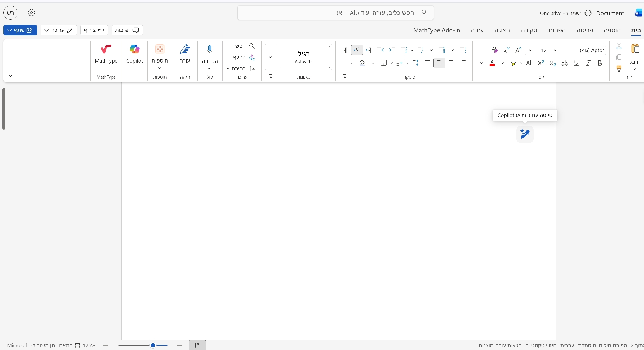This screenshot has height=350, width=644.
Task: Open the תגובות comments button
Action: (x=127, y=30)
